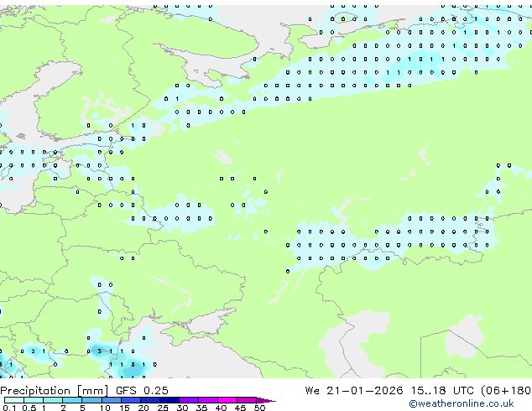Click the legend label '50'
The image size is (532, 411).
tap(259, 408)
